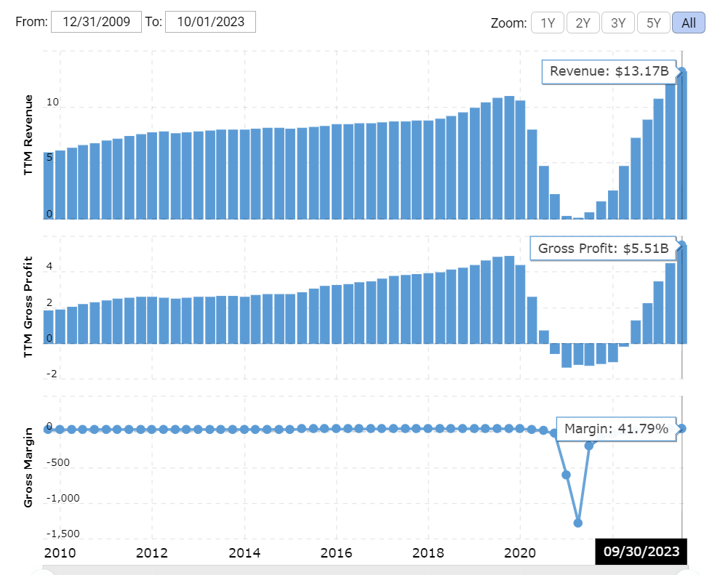This screenshot has height=575, width=728.
Task: Select the All zoom range button
Action: pyautogui.click(x=688, y=23)
